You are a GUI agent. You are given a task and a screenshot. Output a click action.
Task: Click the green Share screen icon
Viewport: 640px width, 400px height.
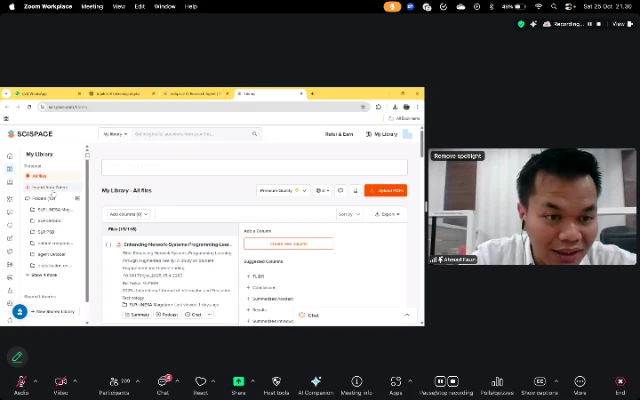click(238, 381)
